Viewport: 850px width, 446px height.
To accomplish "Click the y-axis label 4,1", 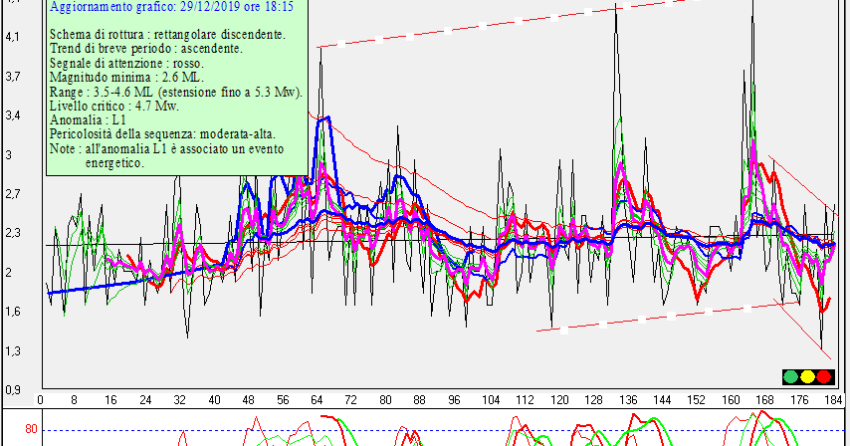I will 12,37.
